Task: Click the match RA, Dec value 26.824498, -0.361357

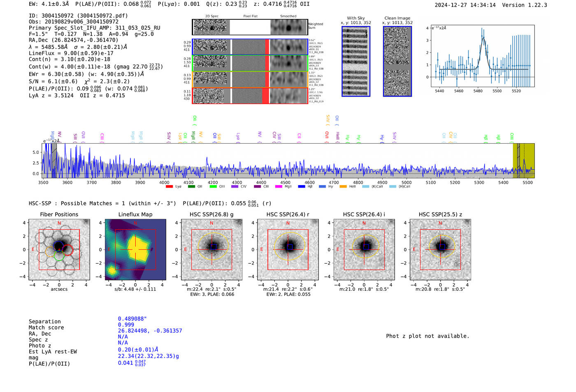Action: [x=150, y=331]
